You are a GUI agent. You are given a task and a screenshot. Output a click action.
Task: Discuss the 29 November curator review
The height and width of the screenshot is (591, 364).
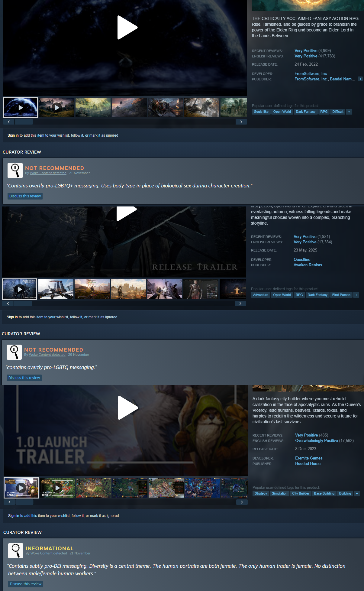(x=24, y=378)
